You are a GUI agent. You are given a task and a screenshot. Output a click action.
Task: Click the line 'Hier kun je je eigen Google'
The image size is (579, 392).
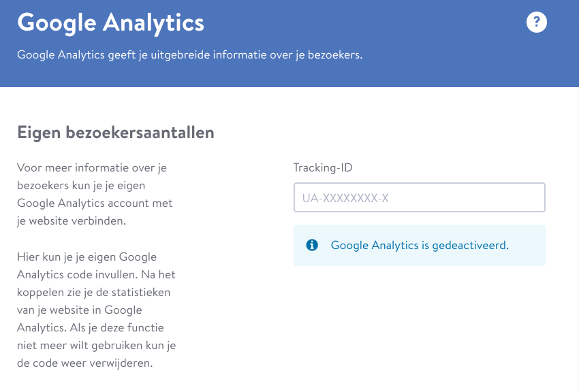pyautogui.click(x=87, y=257)
